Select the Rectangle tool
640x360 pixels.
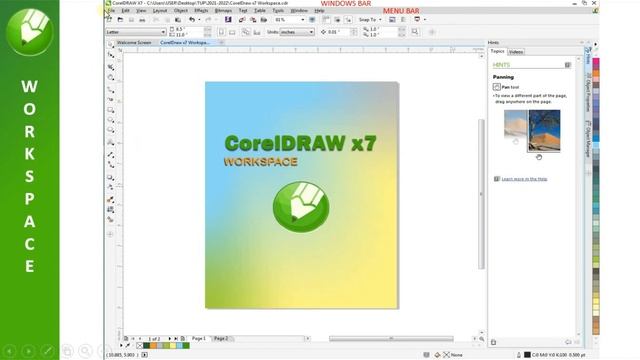[x=111, y=110]
